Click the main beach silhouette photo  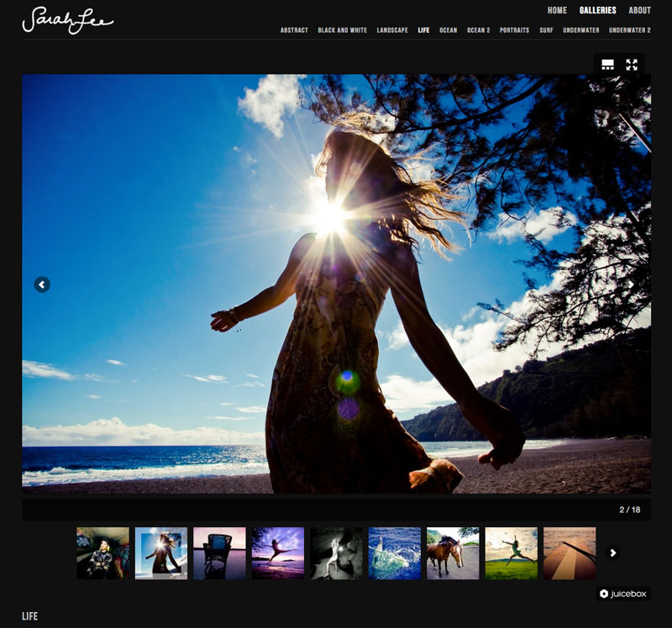(x=337, y=284)
